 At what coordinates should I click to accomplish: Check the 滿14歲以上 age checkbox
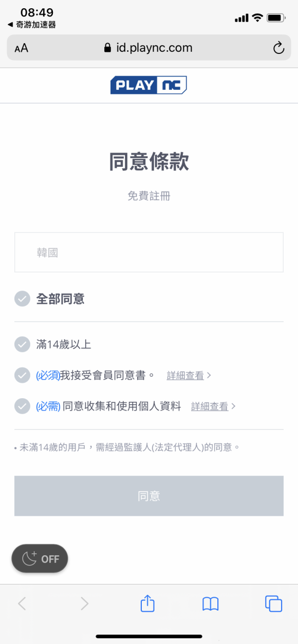coord(22,344)
